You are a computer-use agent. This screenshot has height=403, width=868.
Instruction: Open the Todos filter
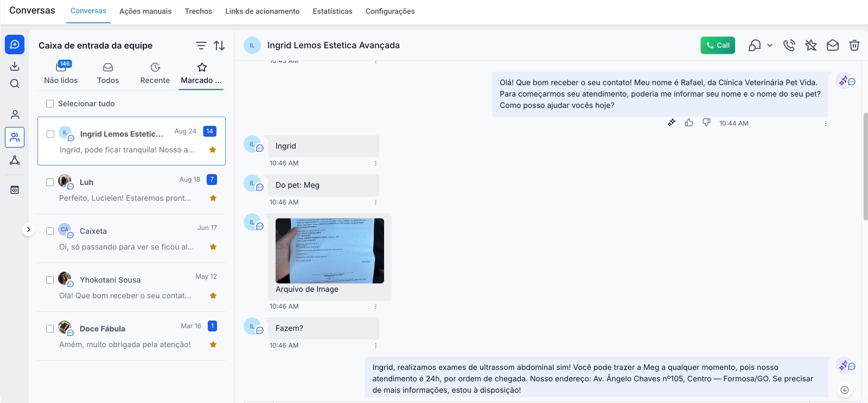point(108,74)
